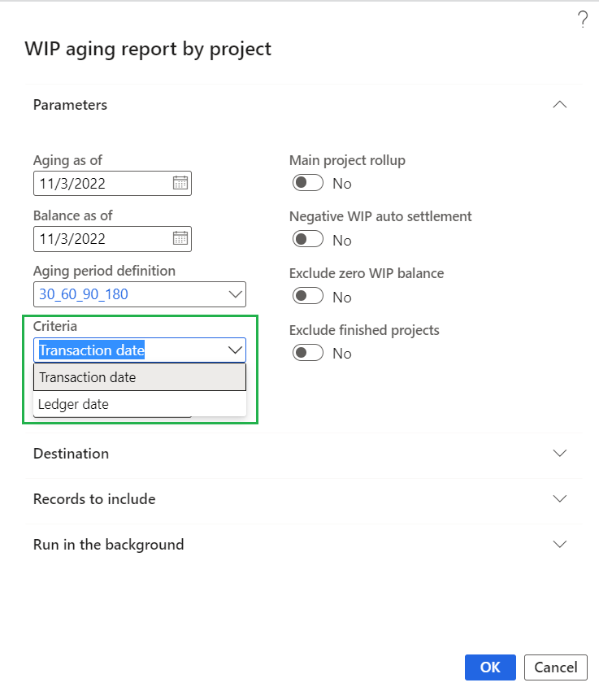
Task: Click the Cancel button
Action: (x=556, y=667)
